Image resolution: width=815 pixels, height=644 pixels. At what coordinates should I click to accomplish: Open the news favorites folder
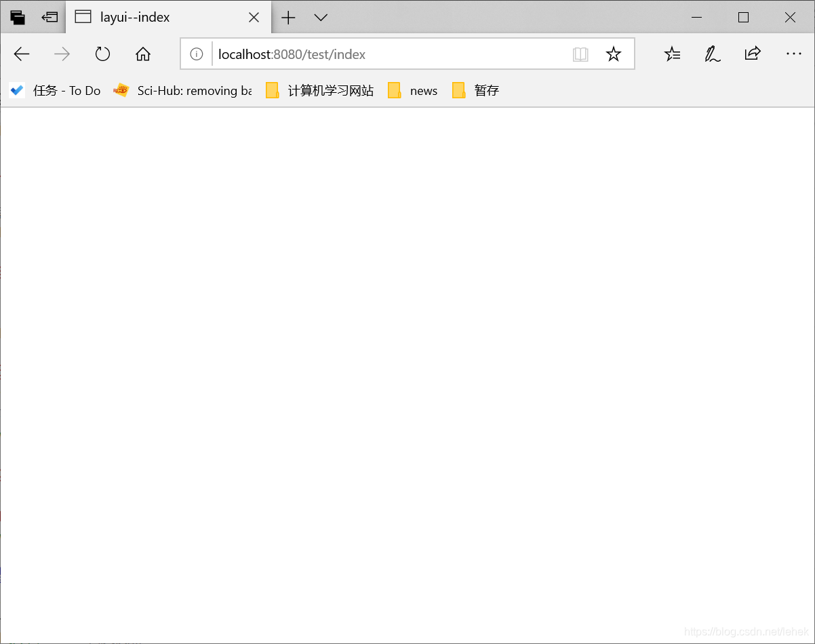coord(413,90)
